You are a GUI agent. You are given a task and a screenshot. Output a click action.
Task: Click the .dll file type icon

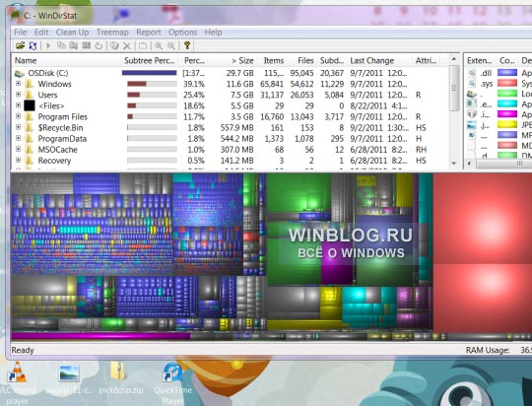point(472,73)
